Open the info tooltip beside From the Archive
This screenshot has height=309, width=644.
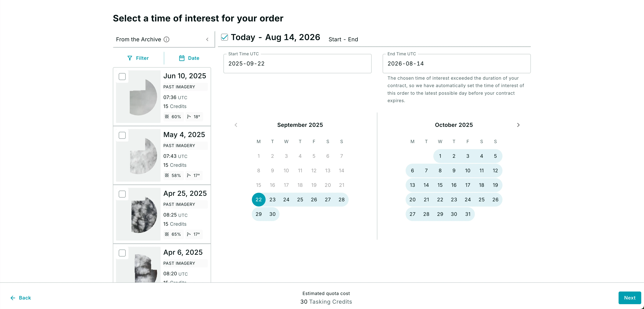[x=166, y=39]
